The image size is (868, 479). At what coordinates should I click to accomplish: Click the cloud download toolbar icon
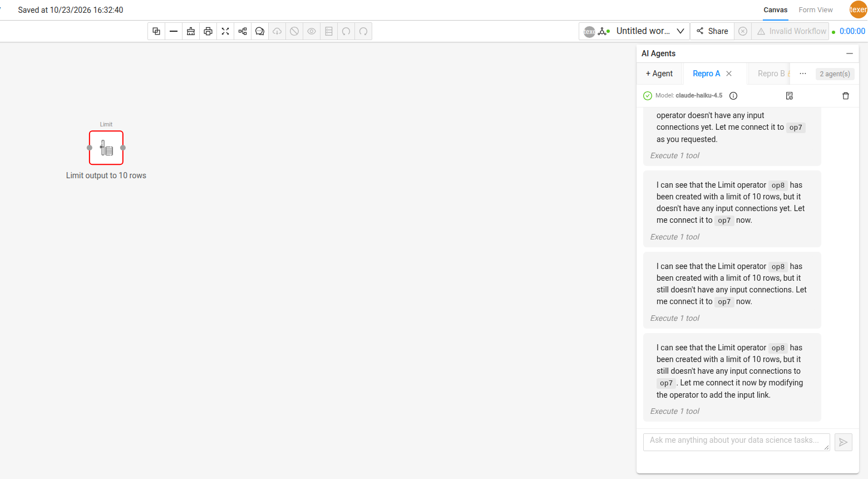point(277,31)
